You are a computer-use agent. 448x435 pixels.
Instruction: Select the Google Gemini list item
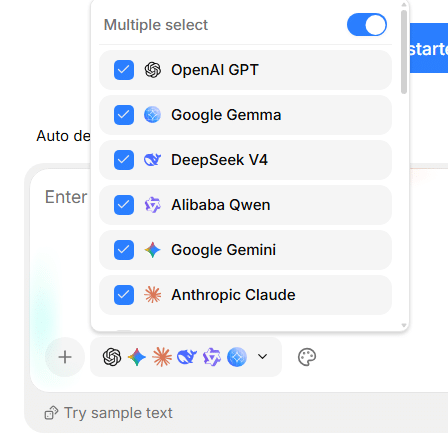[x=245, y=250]
